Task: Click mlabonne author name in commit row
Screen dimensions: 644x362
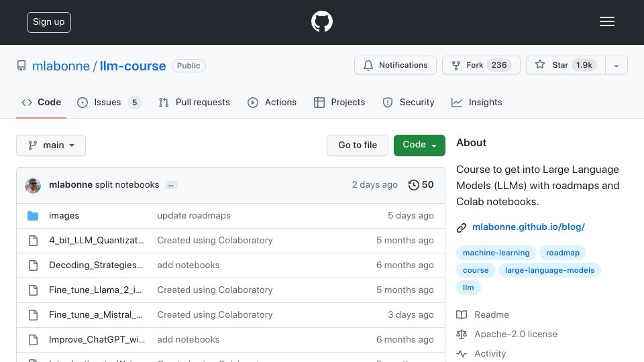Action: pos(70,185)
